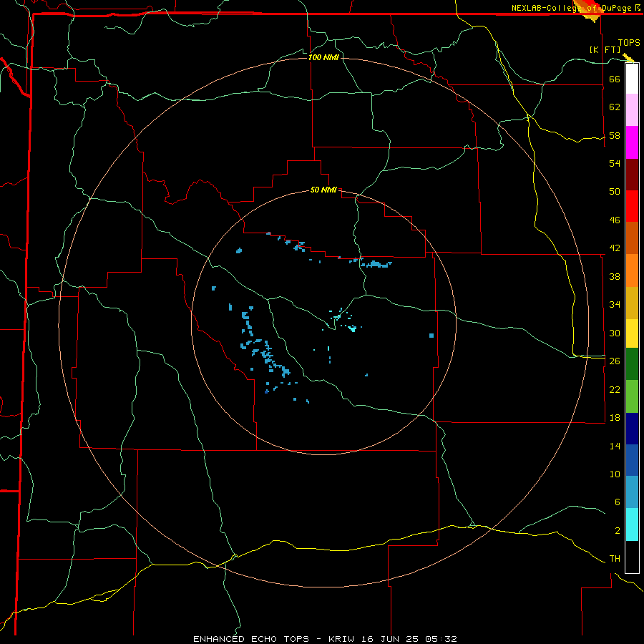Click the ENHANCED ECHO TOPS product title
The width and height of the screenshot is (644, 644).
coord(251,639)
